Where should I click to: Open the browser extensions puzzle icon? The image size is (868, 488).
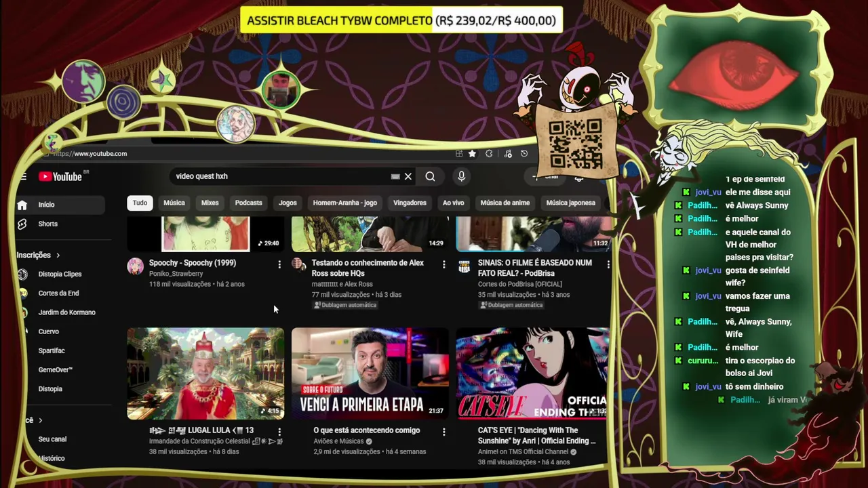pos(489,154)
